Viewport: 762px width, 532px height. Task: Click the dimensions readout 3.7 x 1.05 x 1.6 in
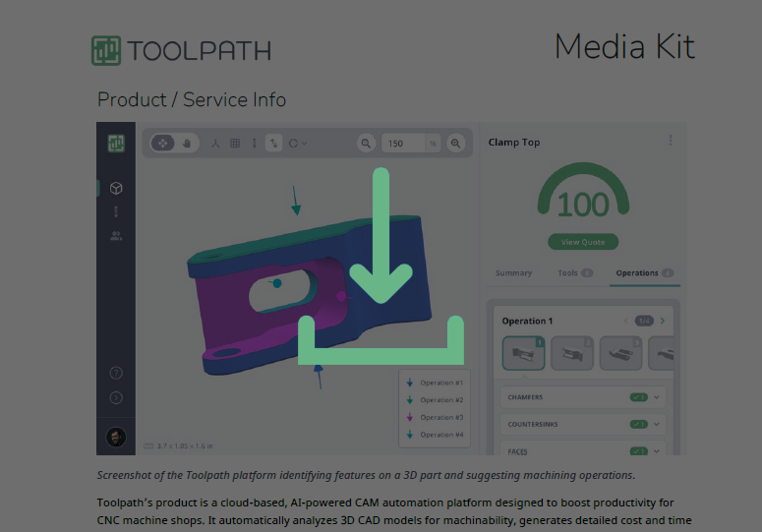[178, 446]
